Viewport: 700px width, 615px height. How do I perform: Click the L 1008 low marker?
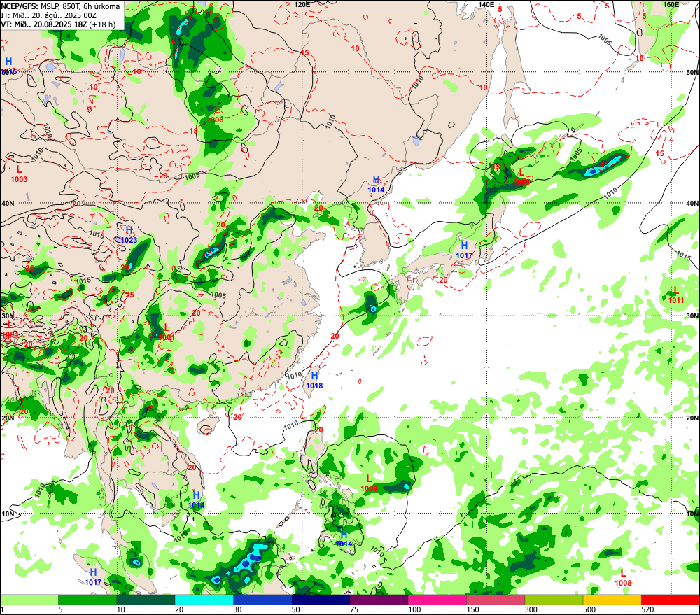pyautogui.click(x=623, y=577)
